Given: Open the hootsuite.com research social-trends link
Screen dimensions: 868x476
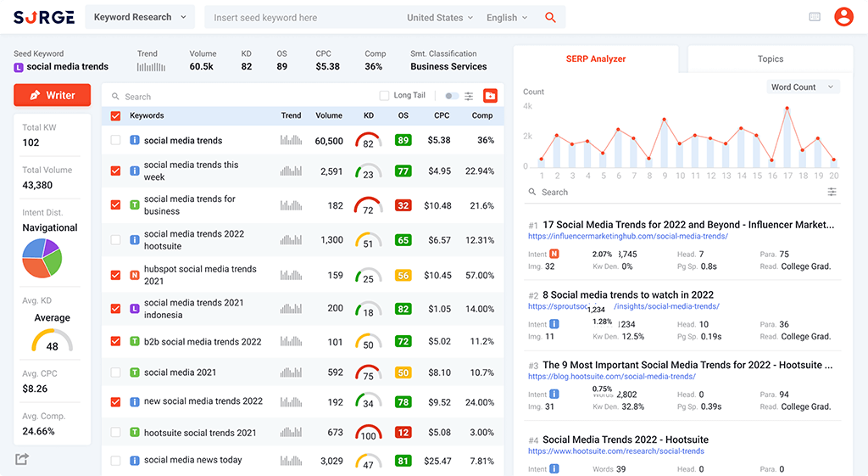Looking at the screenshot, I should (x=616, y=451).
